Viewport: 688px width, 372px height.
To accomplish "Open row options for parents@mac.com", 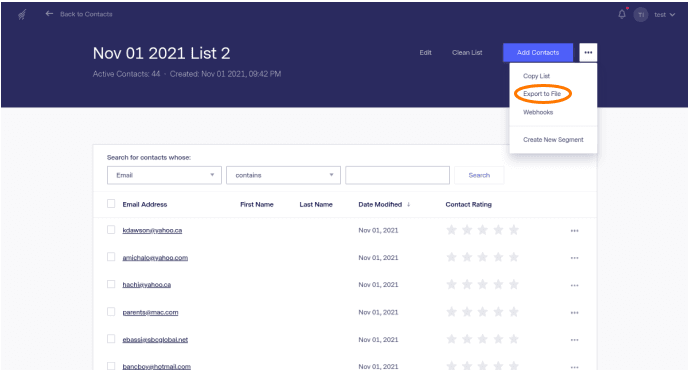I will click(574, 313).
